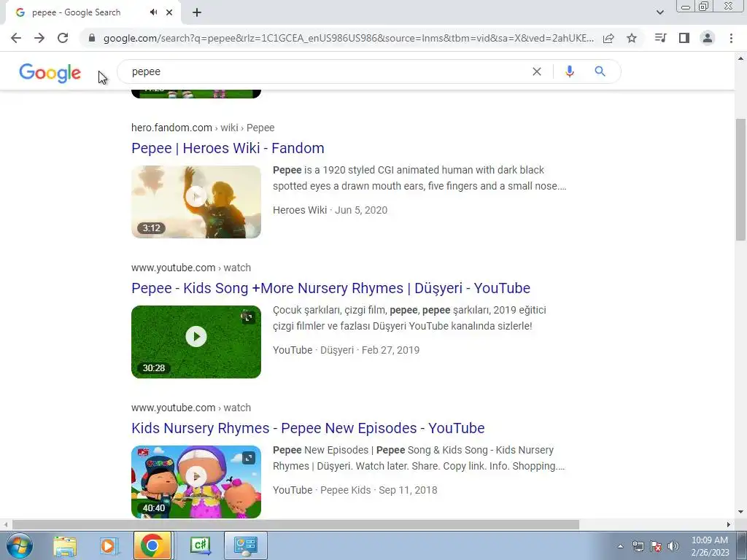747x560 pixels.
Task: Click the hero.fandom.com breadcrumb
Action: click(x=203, y=128)
